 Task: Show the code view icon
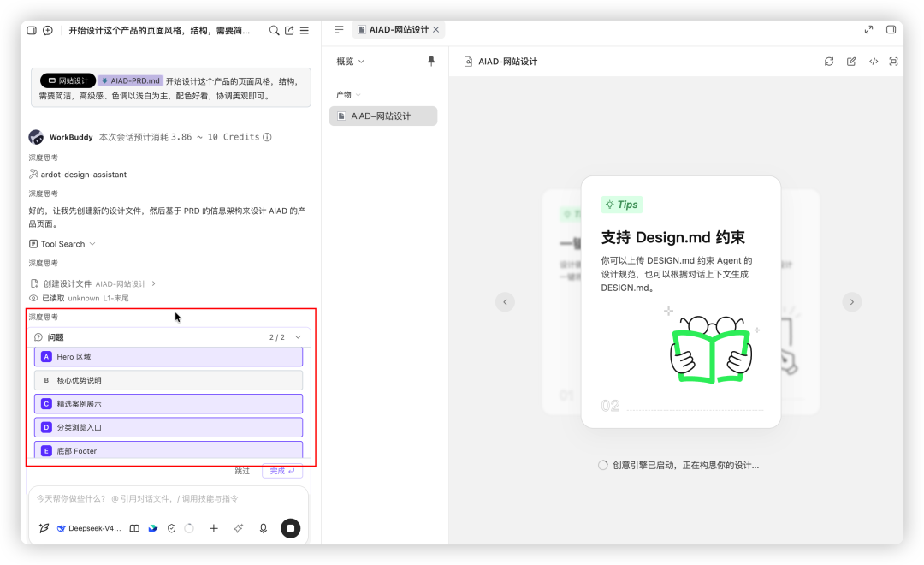[x=874, y=62]
